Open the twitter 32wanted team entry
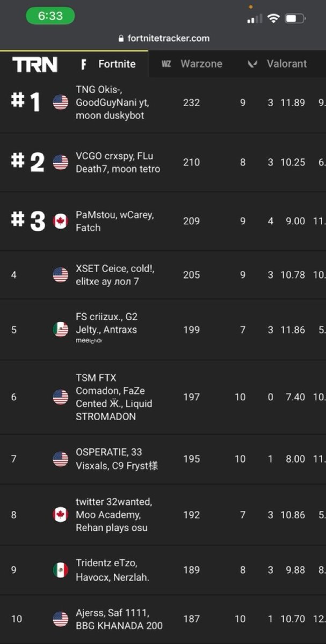Image resolution: width=326 pixels, height=644 pixels. pos(113,515)
